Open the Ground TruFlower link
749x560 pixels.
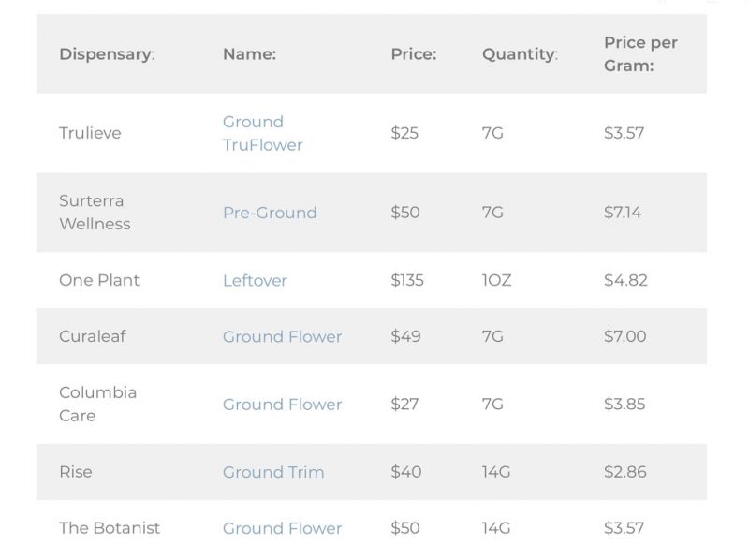262,133
